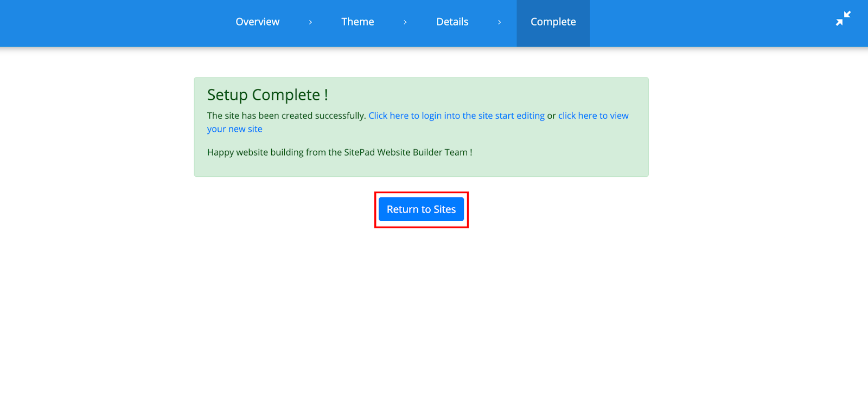Follow the 'click here to view' link
Viewport: 868px width, 398px height.
(x=593, y=115)
